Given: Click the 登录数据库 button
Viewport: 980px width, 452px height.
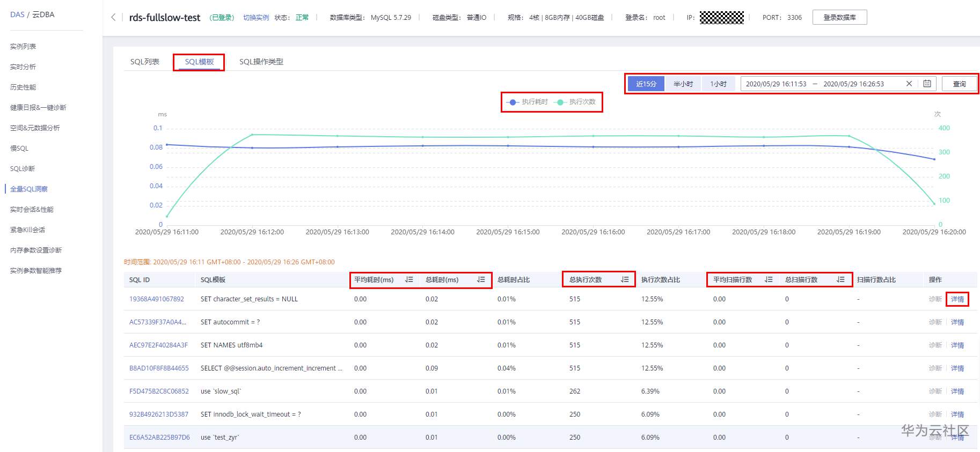Looking at the screenshot, I should coord(839,17).
